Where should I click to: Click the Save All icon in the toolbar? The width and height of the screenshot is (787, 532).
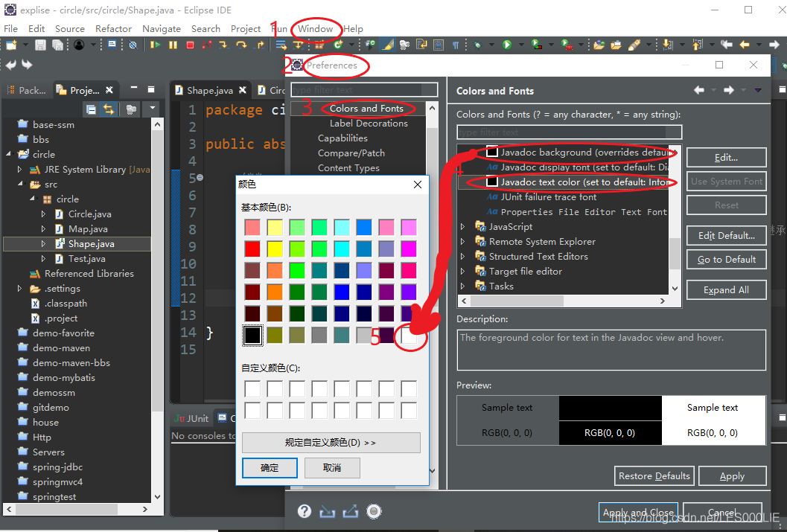tap(58, 45)
